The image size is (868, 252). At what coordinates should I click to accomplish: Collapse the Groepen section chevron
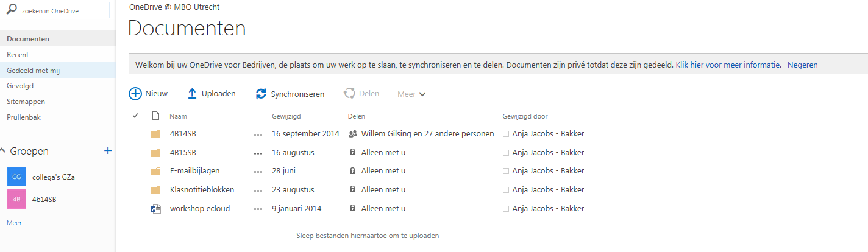click(x=3, y=151)
